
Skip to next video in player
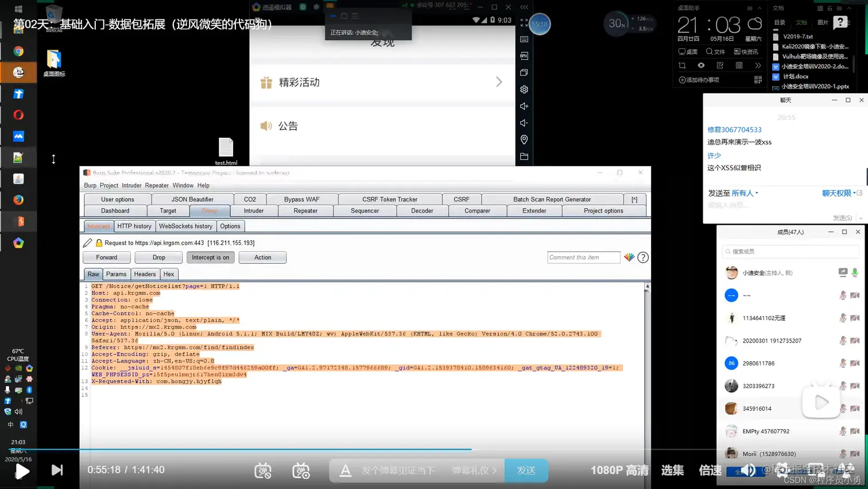(57, 470)
